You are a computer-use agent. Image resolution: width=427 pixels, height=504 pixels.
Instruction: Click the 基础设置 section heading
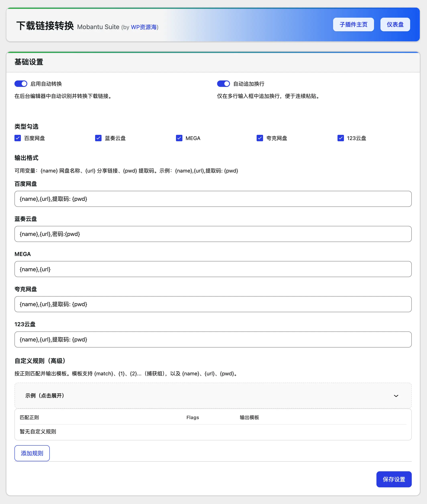[29, 62]
